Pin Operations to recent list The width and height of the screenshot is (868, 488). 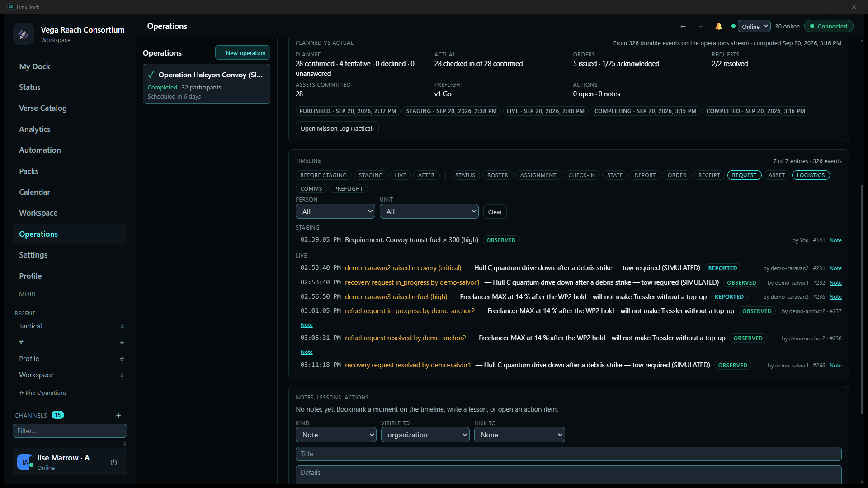click(x=43, y=393)
